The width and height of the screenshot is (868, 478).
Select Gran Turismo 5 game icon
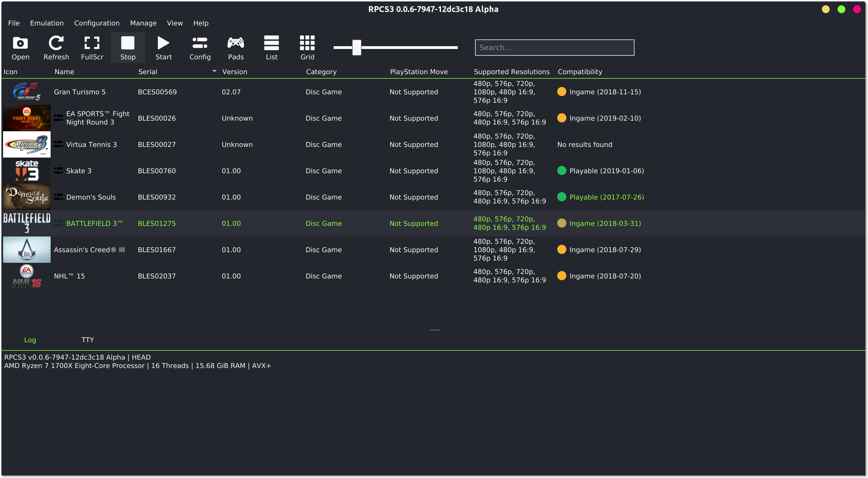27,92
